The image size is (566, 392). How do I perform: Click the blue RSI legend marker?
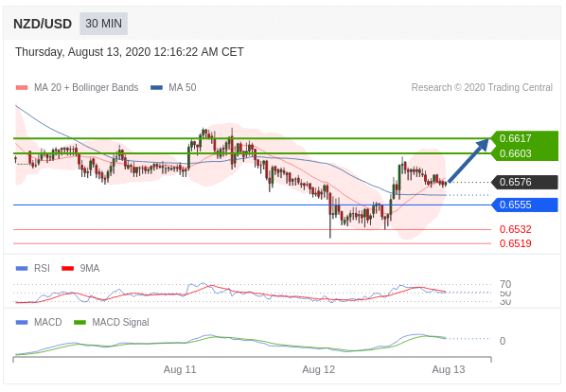tap(22, 269)
